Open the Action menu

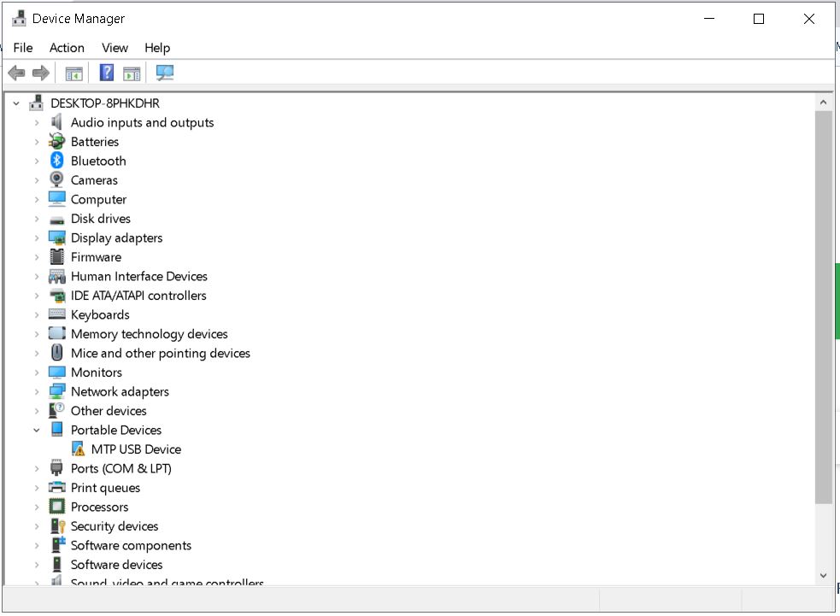(x=67, y=48)
